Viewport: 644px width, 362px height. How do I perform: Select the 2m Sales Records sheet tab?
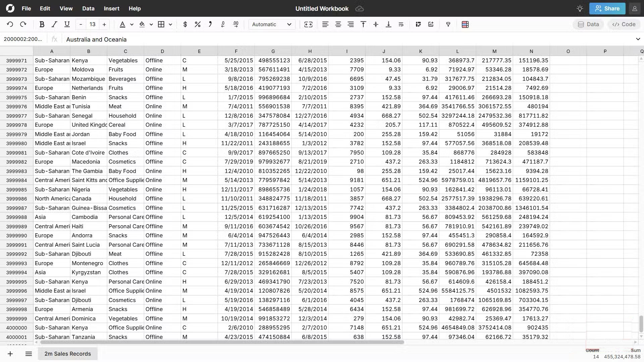click(67, 354)
